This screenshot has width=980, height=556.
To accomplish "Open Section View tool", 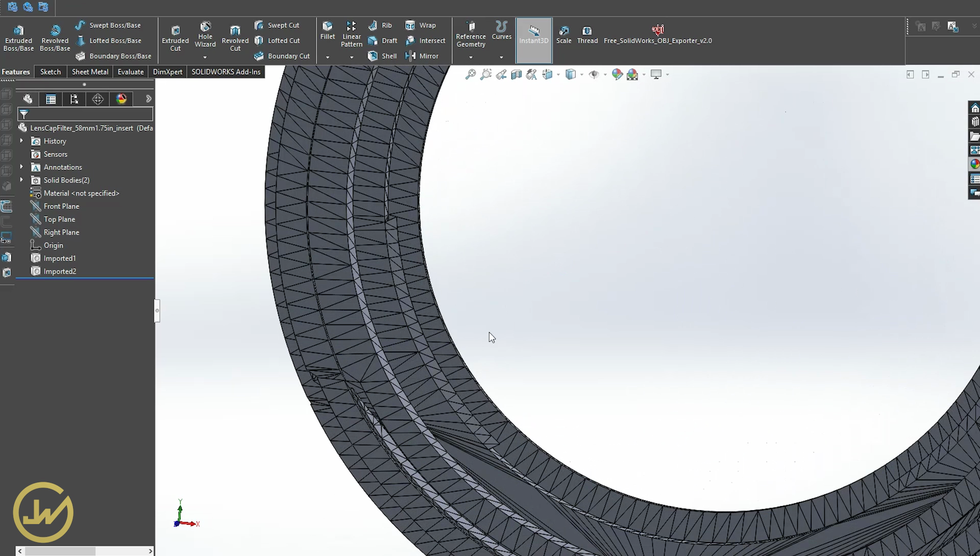I will click(x=517, y=74).
